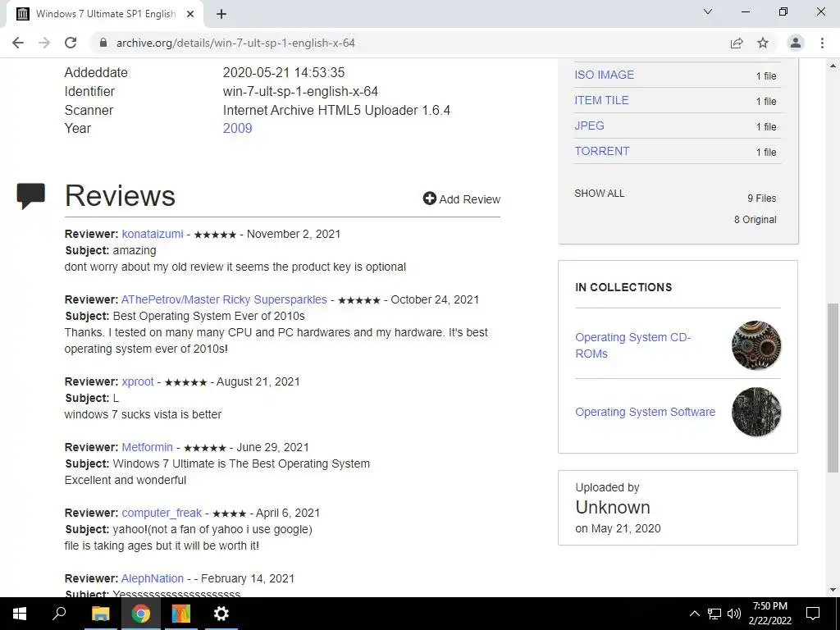
Task: Click the Scanner value Internet Archive HTML5 Uploader
Action: [336, 111]
